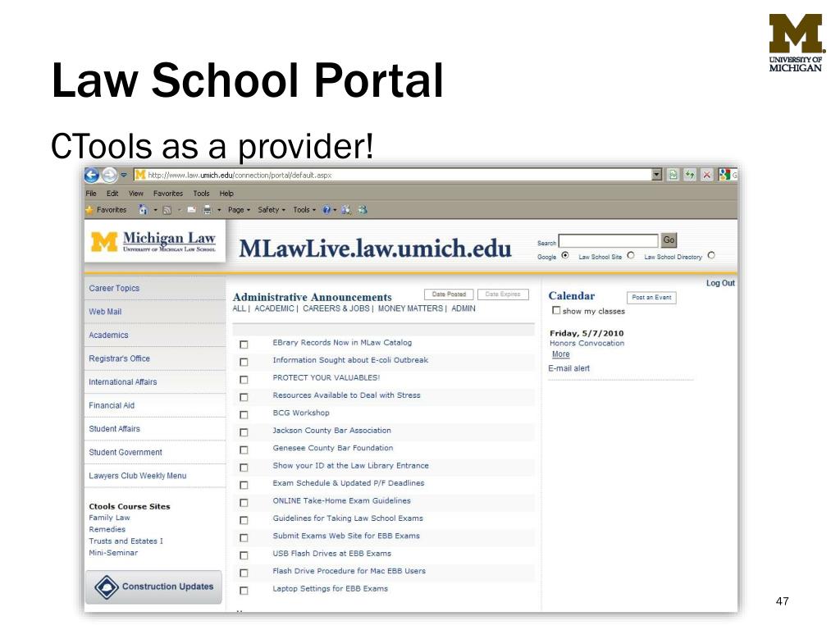Open the Help menu
The image size is (840, 630).
pos(226,194)
